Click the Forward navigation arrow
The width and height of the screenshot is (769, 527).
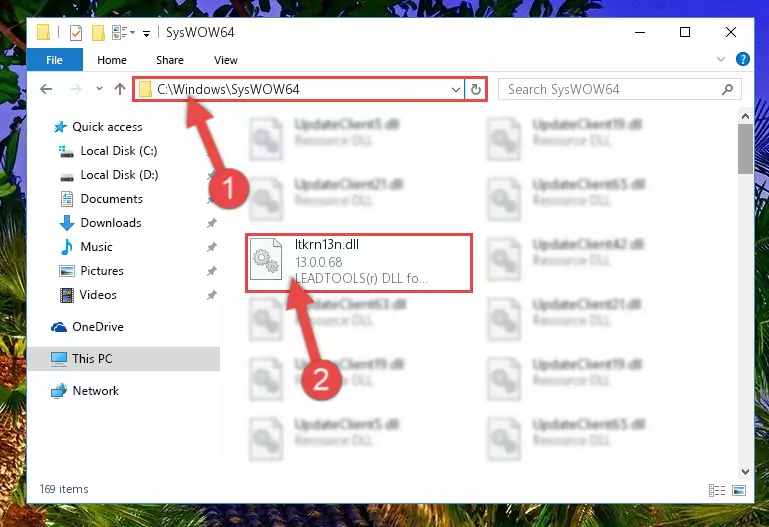tap(76, 89)
